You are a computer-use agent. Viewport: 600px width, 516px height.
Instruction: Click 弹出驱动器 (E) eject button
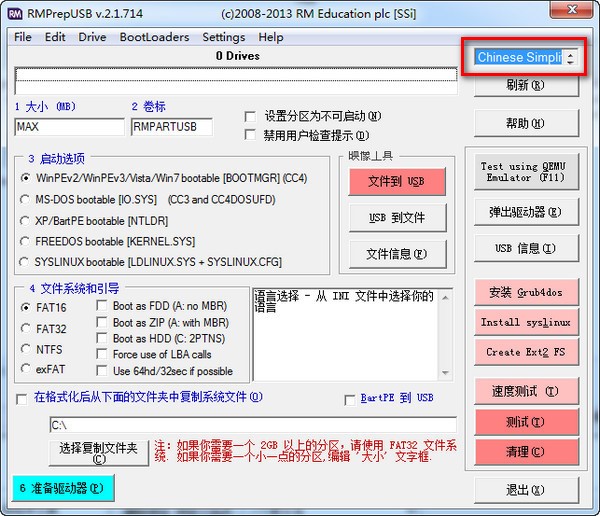click(x=526, y=212)
